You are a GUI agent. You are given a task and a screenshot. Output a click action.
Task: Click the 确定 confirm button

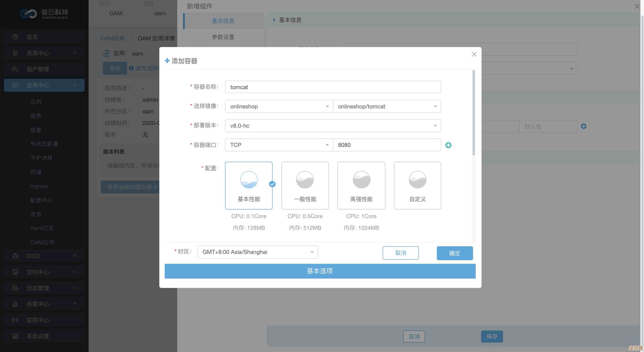coord(454,253)
